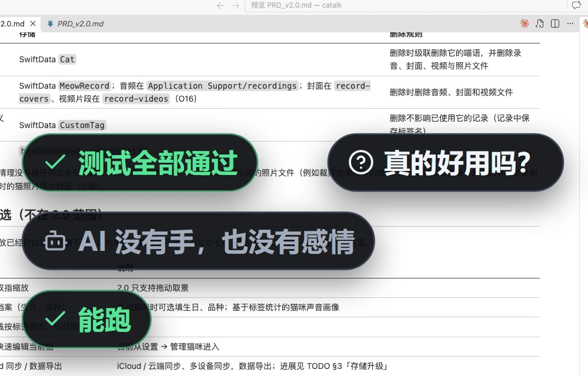Click the '基于标签统计的猫咪声音画像' text
The image size is (588, 376).
[286, 307]
